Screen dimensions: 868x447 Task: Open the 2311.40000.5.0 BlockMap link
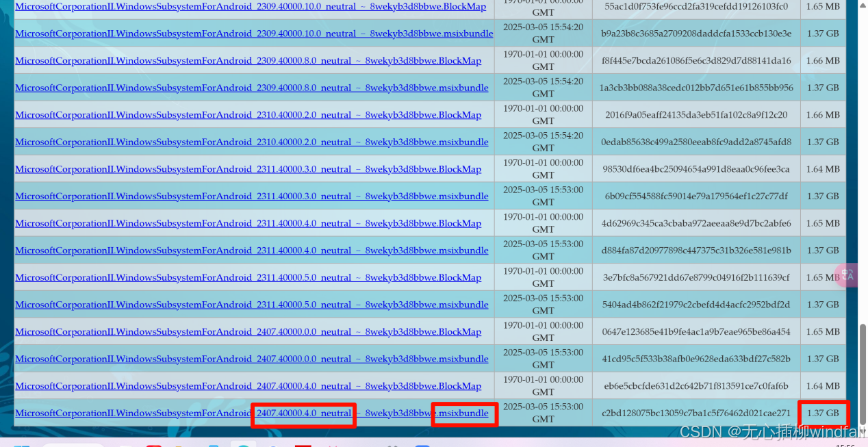pos(248,277)
